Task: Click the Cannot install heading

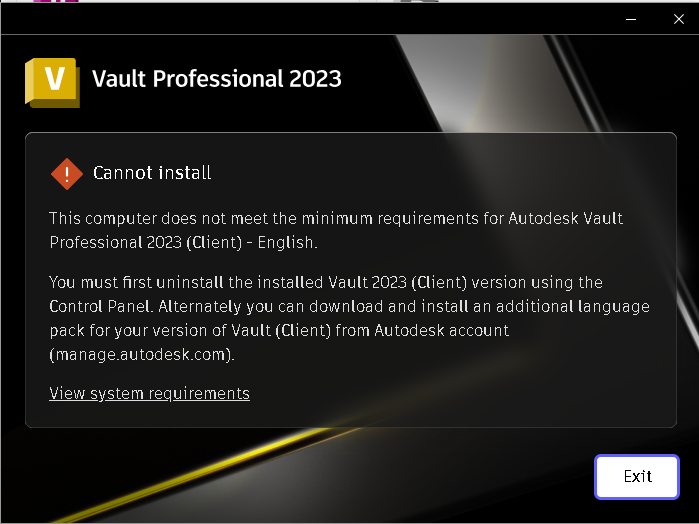Action: [152, 173]
